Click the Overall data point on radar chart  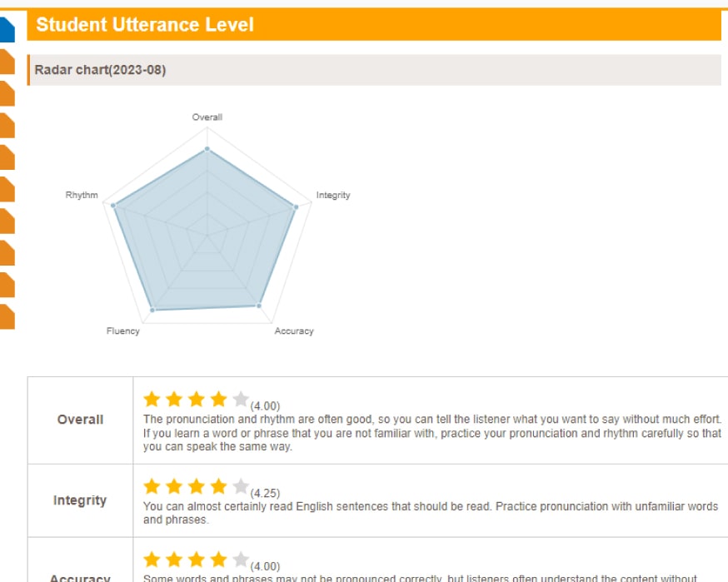pos(207,149)
